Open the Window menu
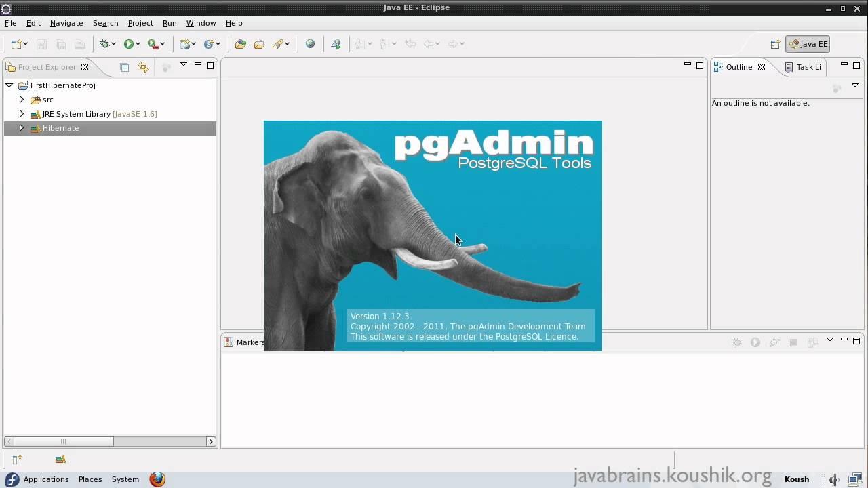Viewport: 868px width, 488px height. (201, 23)
